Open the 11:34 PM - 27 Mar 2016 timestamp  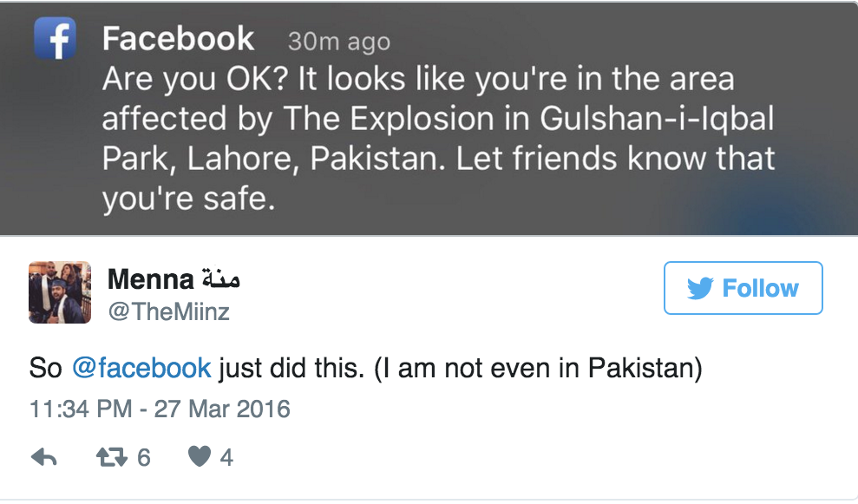tap(160, 409)
